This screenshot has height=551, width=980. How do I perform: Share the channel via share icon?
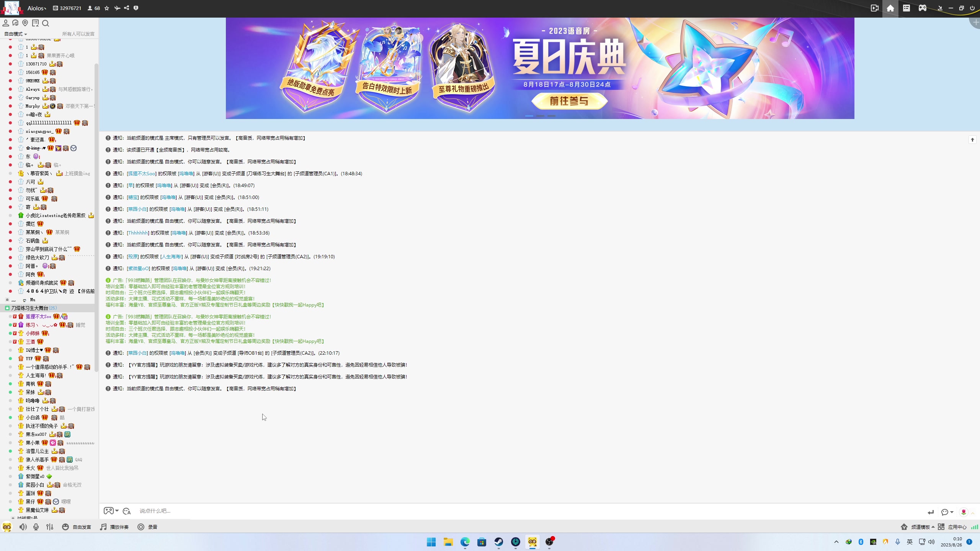tap(127, 8)
